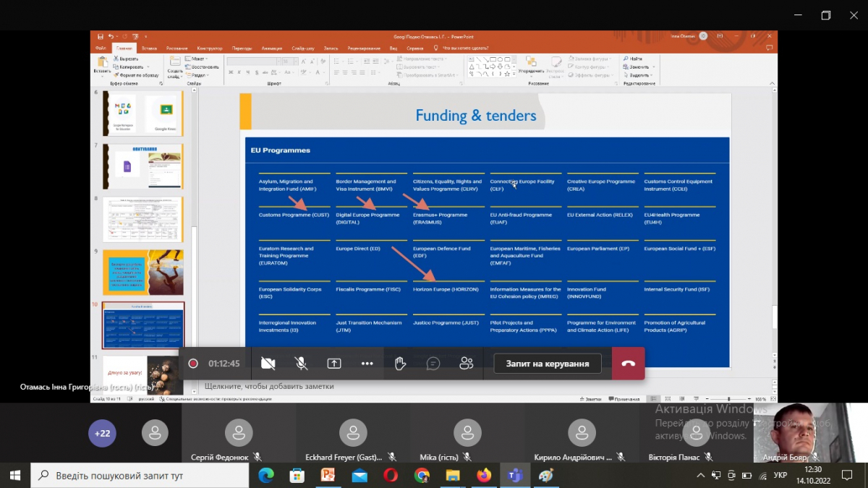The width and height of the screenshot is (868, 488).
Task: Show the participants list icon
Action: [467, 364]
